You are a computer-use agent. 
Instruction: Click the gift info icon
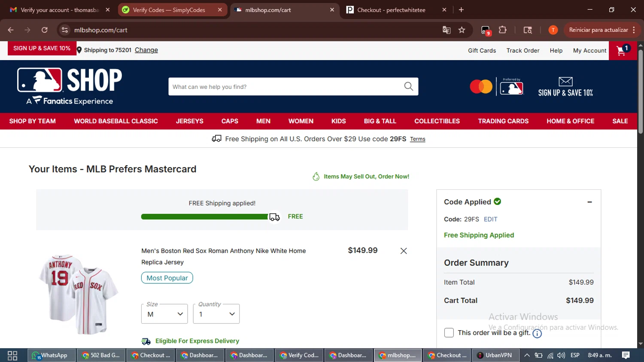click(537, 334)
